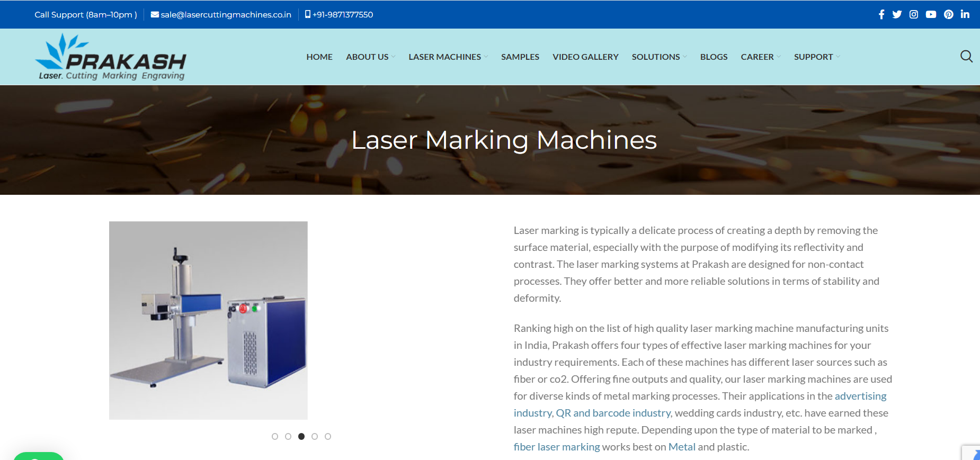Viewport: 980px width, 460px height.
Task: Click the sale@lasercuttingmachines.co.in email link
Action: (x=226, y=14)
